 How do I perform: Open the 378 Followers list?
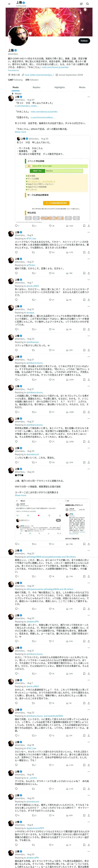click(x=32, y=80)
